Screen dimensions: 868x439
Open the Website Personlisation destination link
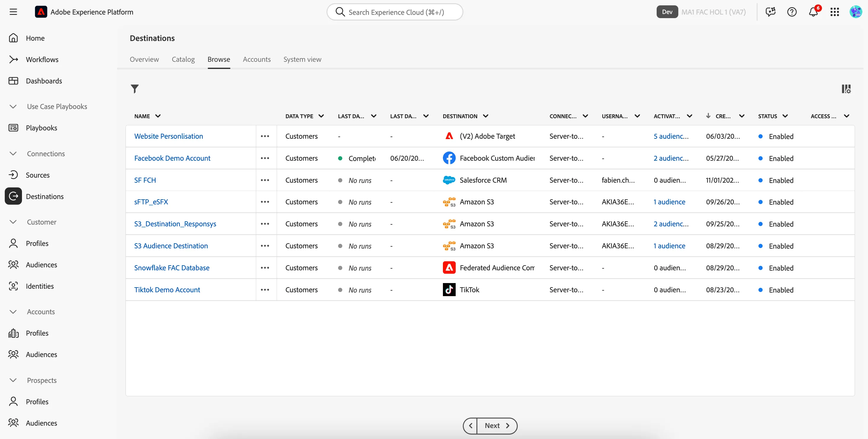click(169, 136)
